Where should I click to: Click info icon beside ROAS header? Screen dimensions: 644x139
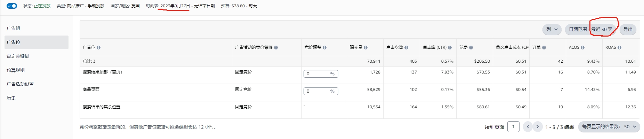(x=619, y=48)
